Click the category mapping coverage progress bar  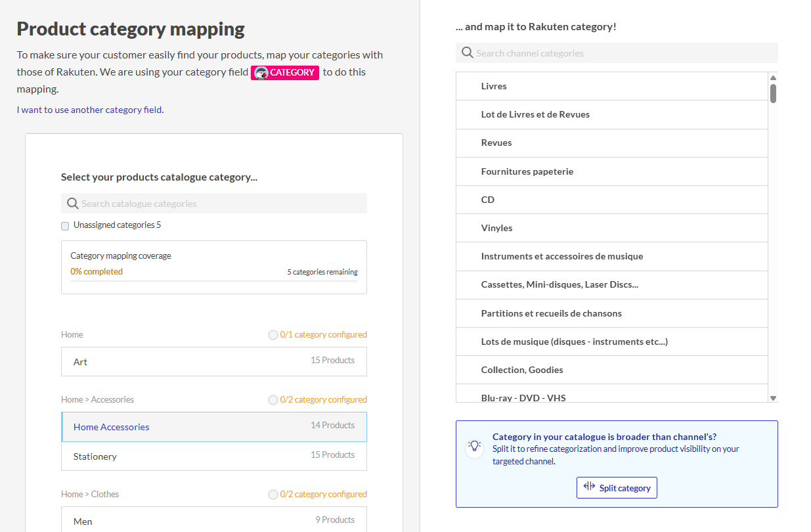pyautogui.click(x=213, y=281)
